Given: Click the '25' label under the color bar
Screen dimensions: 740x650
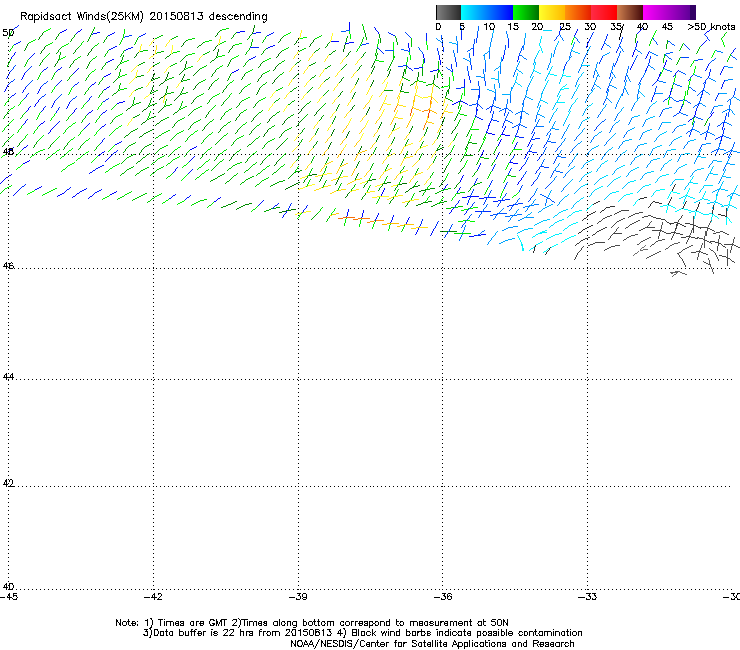Looking at the screenshot, I should point(565,27).
